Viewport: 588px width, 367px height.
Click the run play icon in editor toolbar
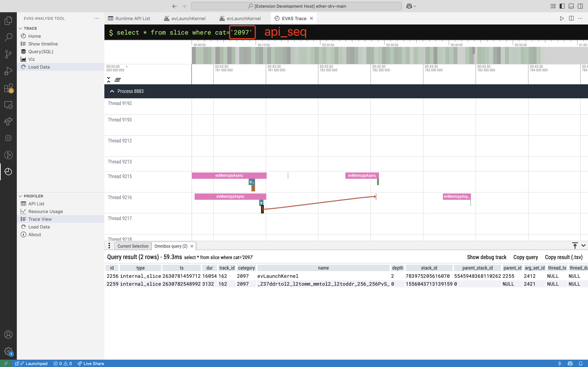(562, 18)
